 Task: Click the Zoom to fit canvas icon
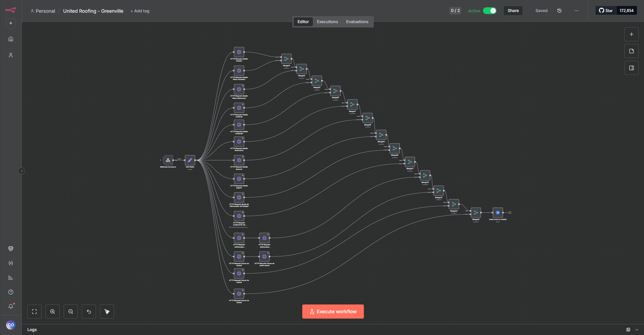[x=34, y=312]
